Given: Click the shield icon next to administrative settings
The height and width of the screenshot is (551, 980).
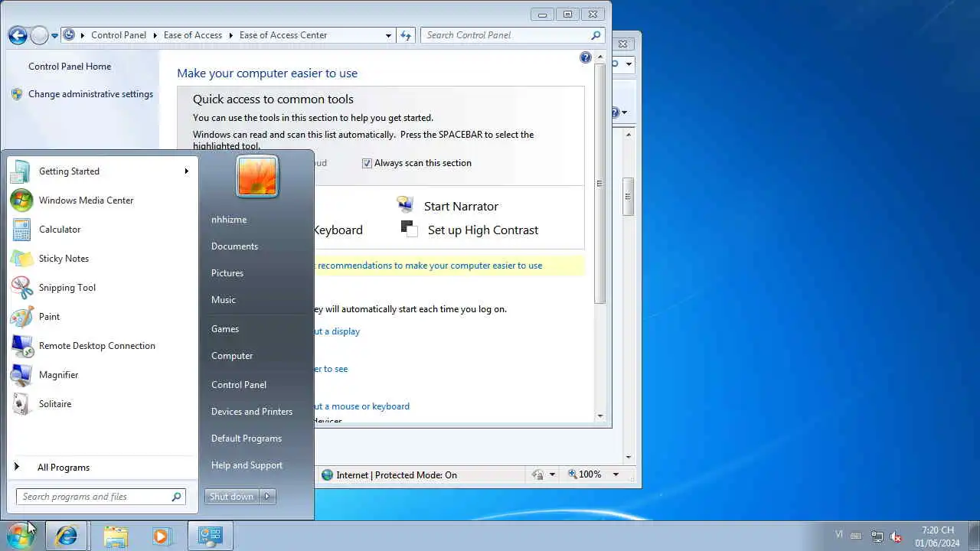Looking at the screenshot, I should click(17, 94).
